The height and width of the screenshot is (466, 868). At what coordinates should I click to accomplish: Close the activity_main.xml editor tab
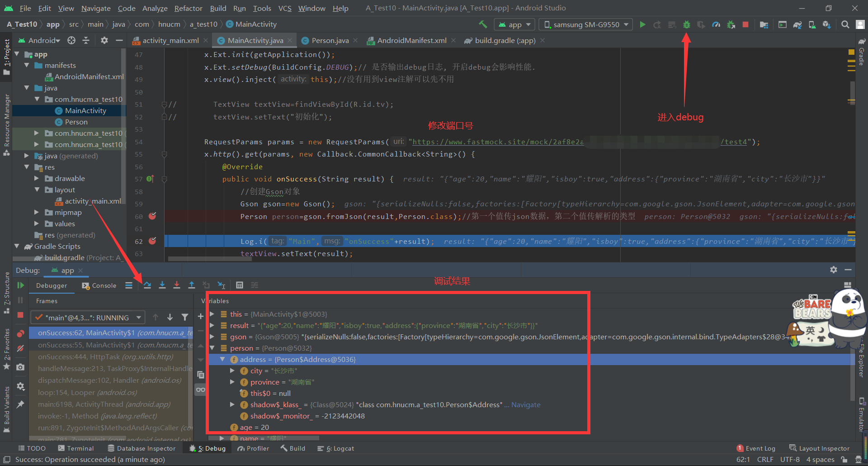(206, 40)
